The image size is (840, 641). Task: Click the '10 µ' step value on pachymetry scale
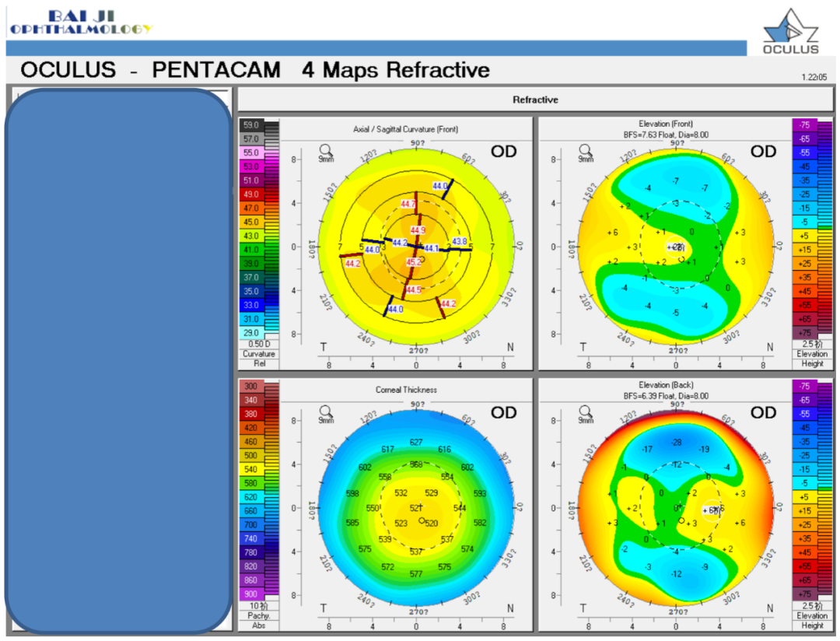[258, 605]
